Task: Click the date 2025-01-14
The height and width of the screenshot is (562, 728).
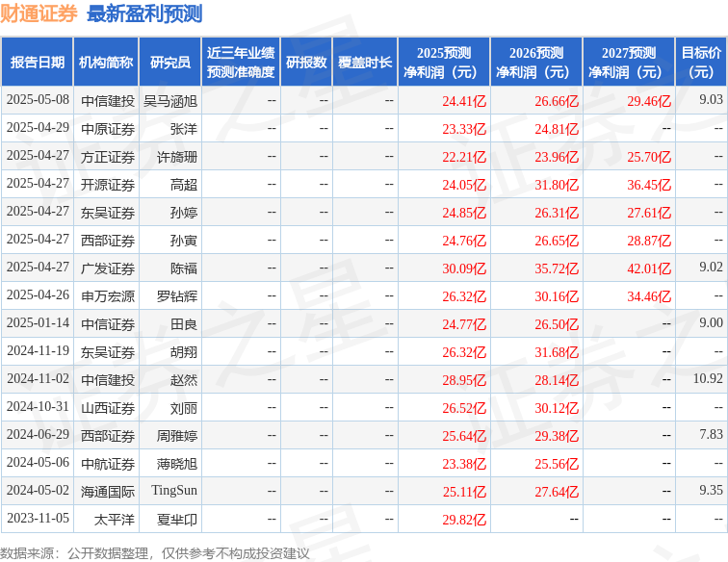Action: (x=38, y=322)
